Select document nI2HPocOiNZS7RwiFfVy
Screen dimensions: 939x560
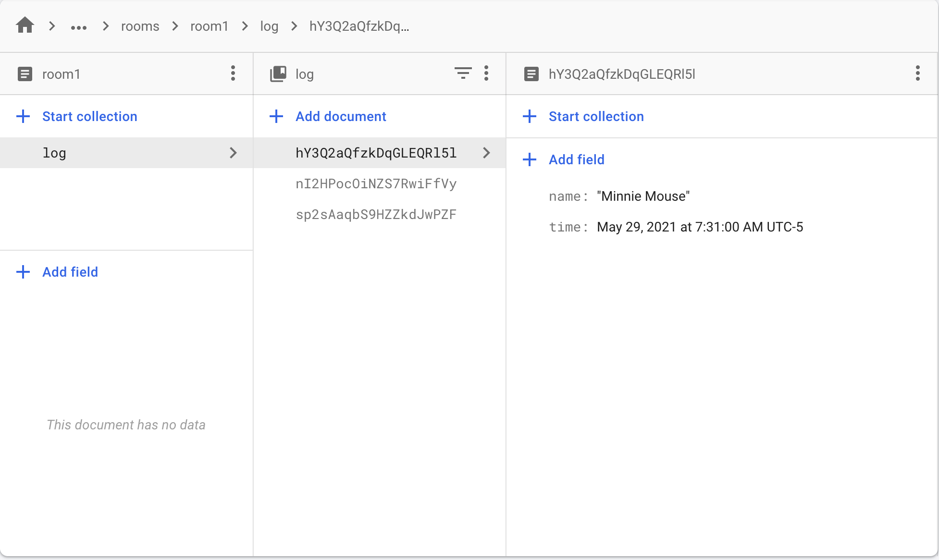tap(376, 184)
